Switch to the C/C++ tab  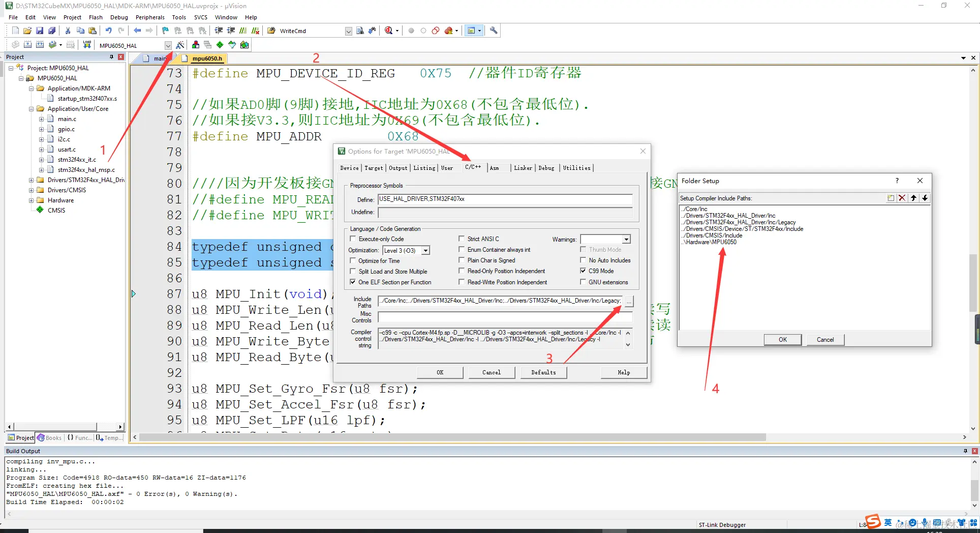pos(473,167)
